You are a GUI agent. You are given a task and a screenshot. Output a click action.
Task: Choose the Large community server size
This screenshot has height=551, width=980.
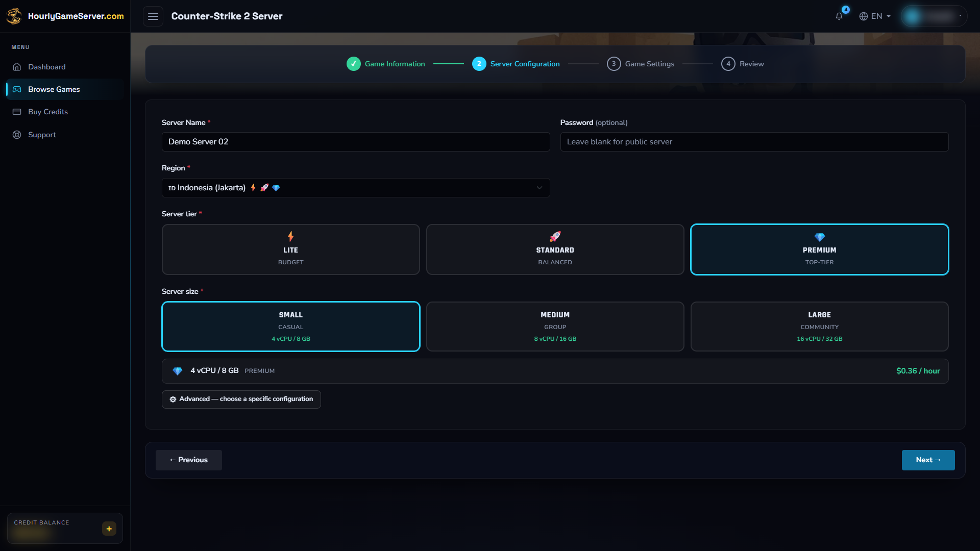click(x=820, y=327)
